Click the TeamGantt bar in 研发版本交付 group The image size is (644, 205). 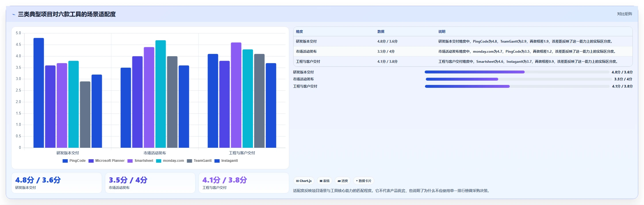pyautogui.click(x=85, y=115)
